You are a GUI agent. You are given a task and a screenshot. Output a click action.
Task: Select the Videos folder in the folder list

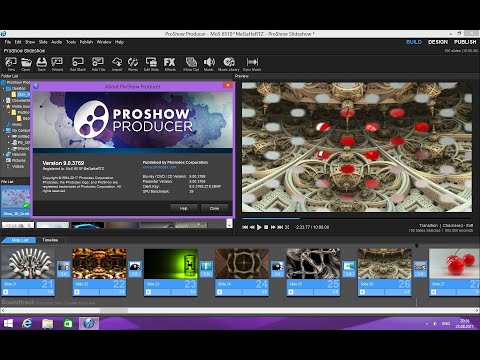pos(18,166)
